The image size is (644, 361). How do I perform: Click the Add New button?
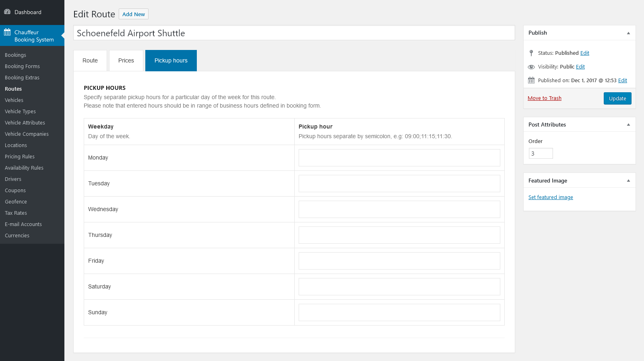[x=134, y=14]
